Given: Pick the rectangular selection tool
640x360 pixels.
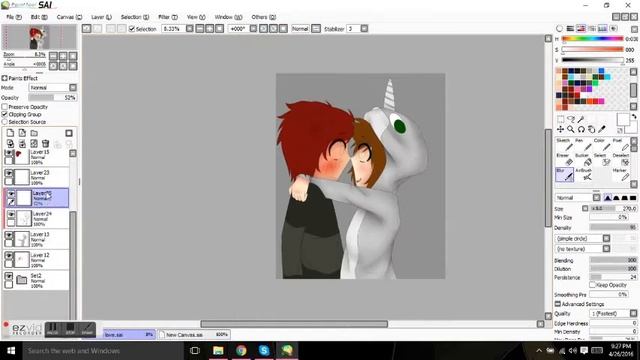Looking at the screenshot, I should 560,119.
